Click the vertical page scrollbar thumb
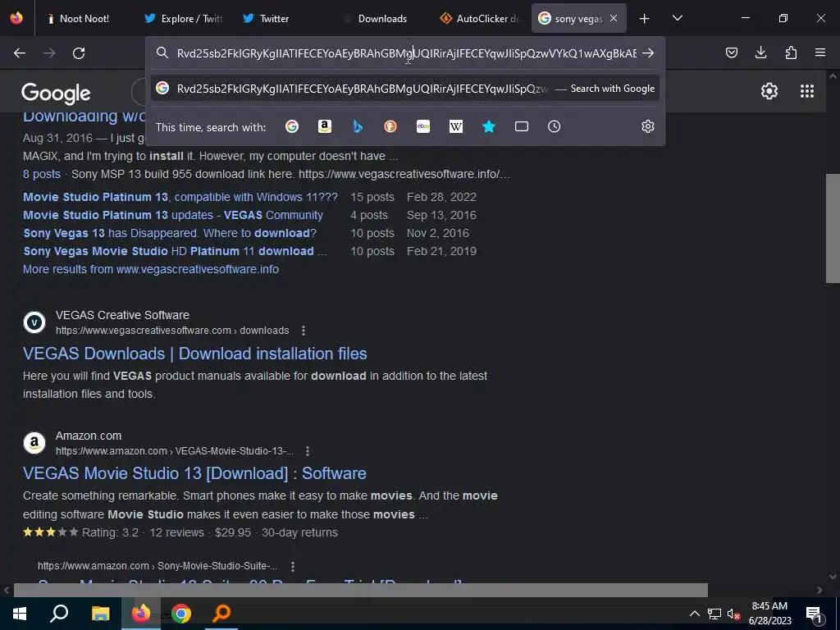The height and width of the screenshot is (630, 840). (x=833, y=228)
